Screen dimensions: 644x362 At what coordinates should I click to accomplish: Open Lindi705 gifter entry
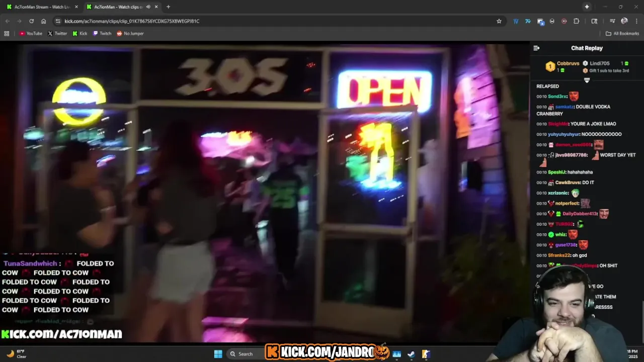click(600, 63)
